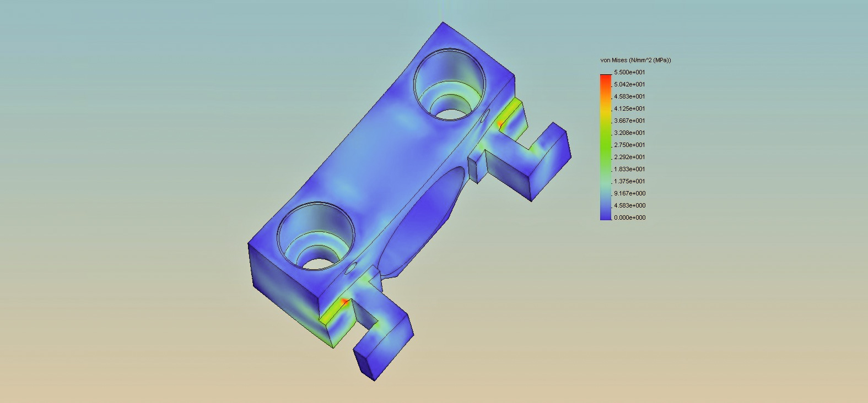This screenshot has height=403, width=868.
Task: Click the 0.000e+000 minimum legend value
Action: tap(629, 217)
